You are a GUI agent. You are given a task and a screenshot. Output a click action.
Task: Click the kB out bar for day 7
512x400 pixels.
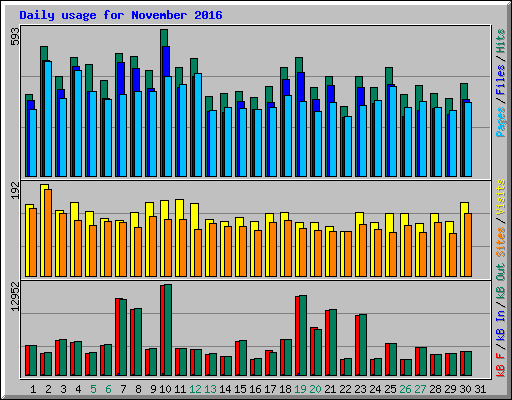click(123, 337)
